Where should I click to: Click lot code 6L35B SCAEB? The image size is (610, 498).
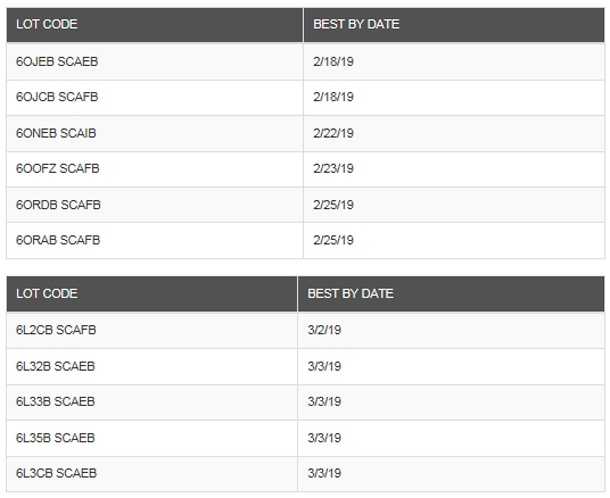pyautogui.click(x=56, y=438)
